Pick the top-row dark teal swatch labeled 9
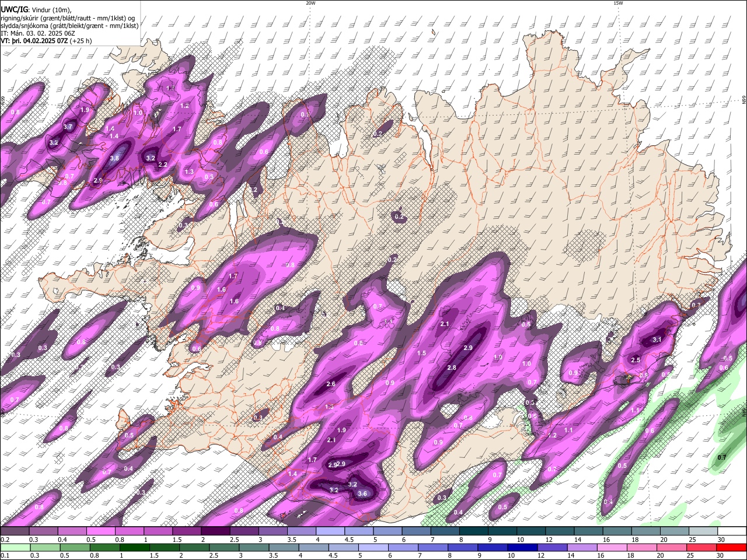Image resolution: width=747 pixels, height=560 pixels. coord(502,531)
